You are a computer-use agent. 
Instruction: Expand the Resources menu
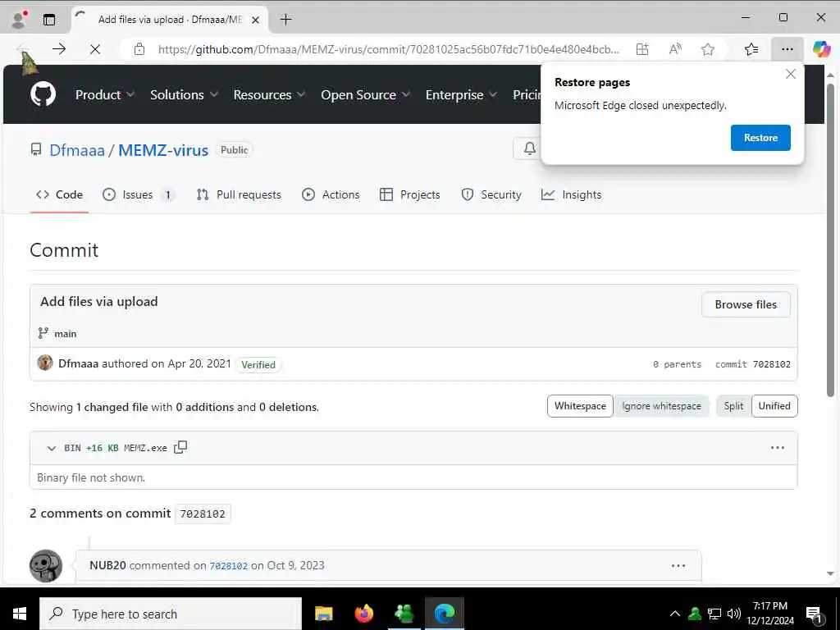tap(269, 95)
